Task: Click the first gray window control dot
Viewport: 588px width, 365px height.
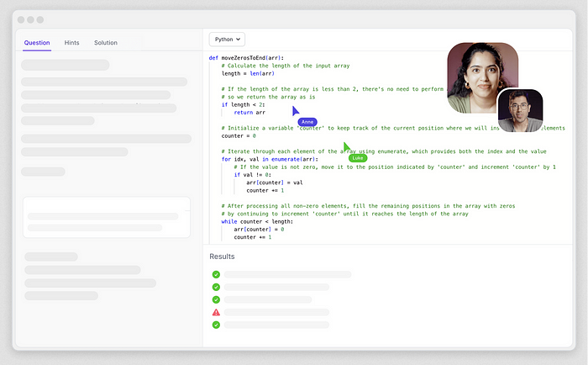Action: pyautogui.click(x=21, y=19)
